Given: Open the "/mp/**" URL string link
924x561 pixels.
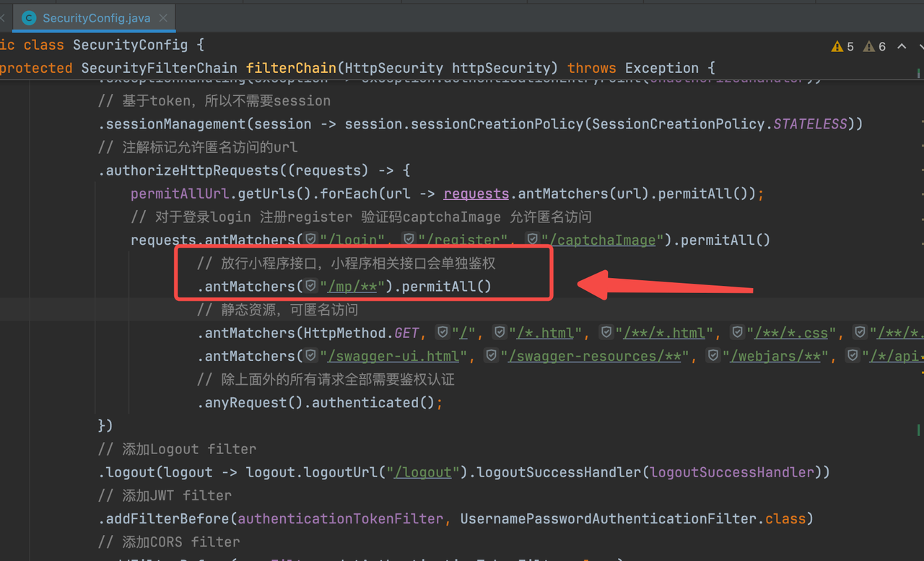Looking at the screenshot, I should tap(352, 287).
